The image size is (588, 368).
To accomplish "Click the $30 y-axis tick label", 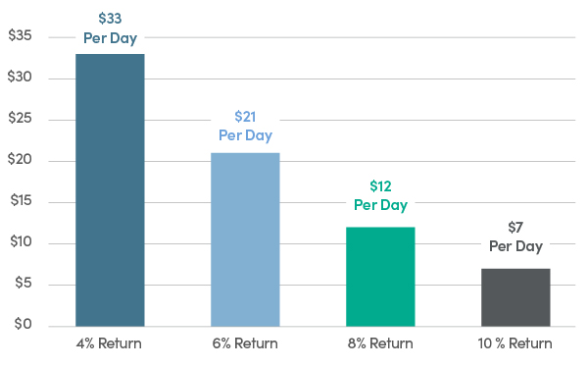I will coord(20,77).
